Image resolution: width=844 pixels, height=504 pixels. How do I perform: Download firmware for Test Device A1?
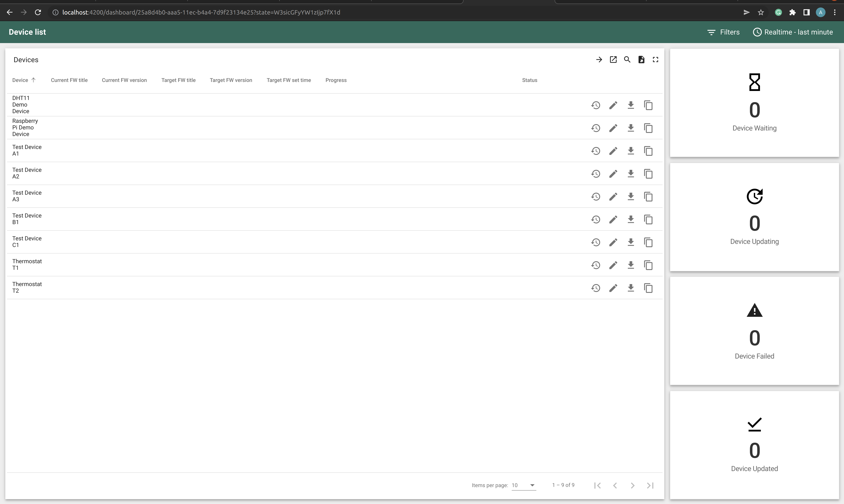click(x=631, y=151)
